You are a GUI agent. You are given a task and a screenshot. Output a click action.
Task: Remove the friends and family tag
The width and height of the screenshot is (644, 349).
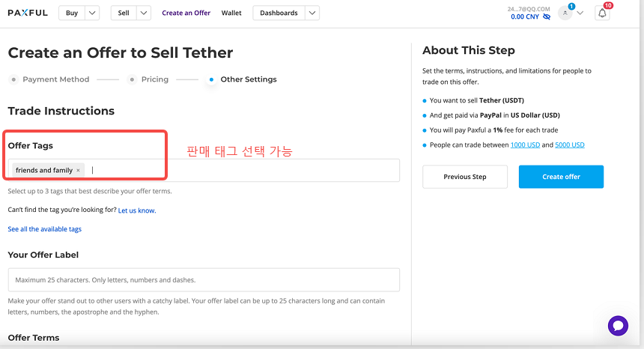78,170
